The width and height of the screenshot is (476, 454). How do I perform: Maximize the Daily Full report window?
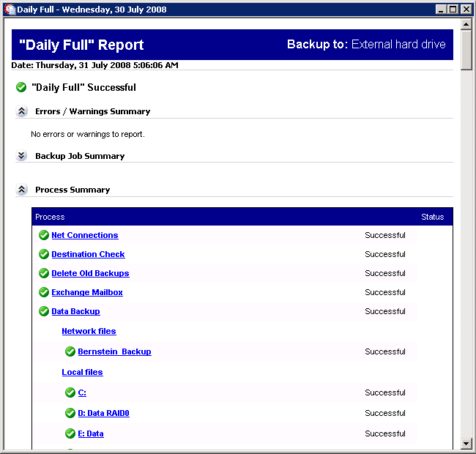click(x=453, y=10)
